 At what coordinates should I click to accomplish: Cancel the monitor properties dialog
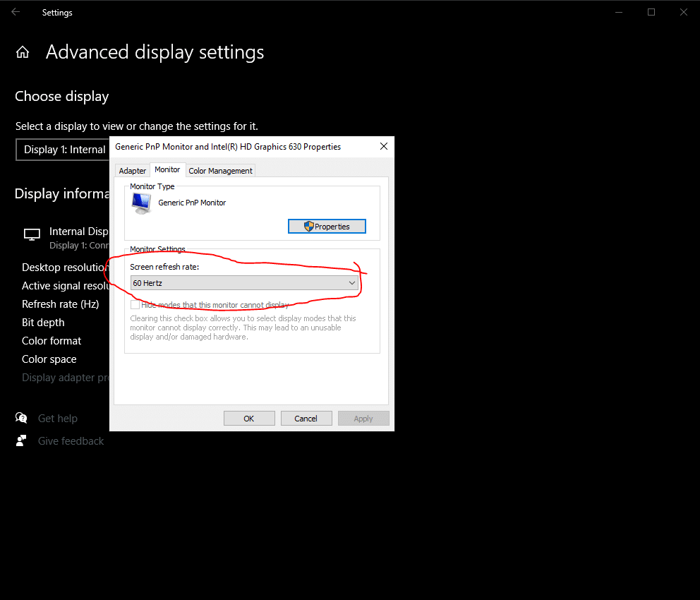306,419
